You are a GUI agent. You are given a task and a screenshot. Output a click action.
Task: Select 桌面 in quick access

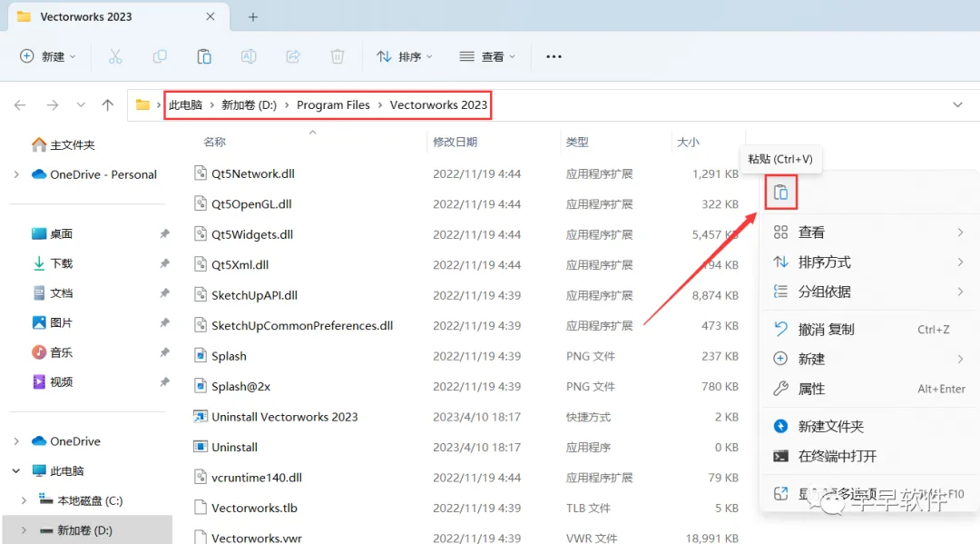tap(52, 234)
